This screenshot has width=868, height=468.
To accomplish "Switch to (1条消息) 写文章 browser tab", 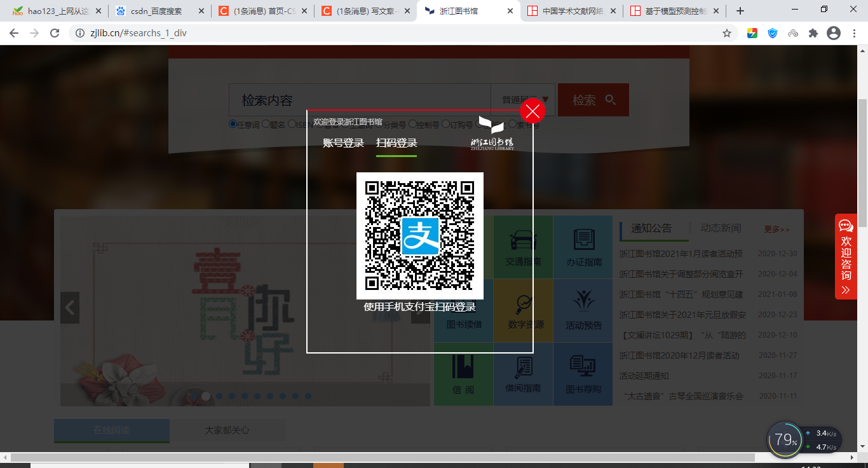I will (365, 11).
